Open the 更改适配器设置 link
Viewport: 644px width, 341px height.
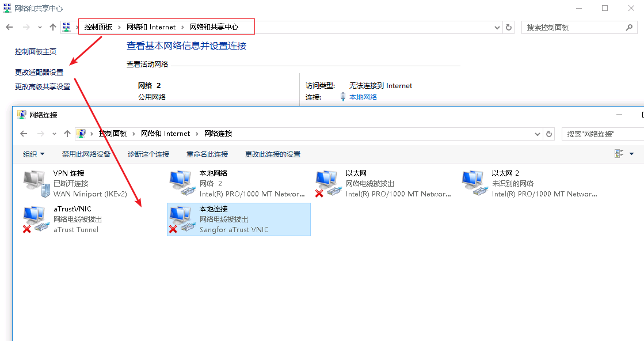[x=39, y=73]
